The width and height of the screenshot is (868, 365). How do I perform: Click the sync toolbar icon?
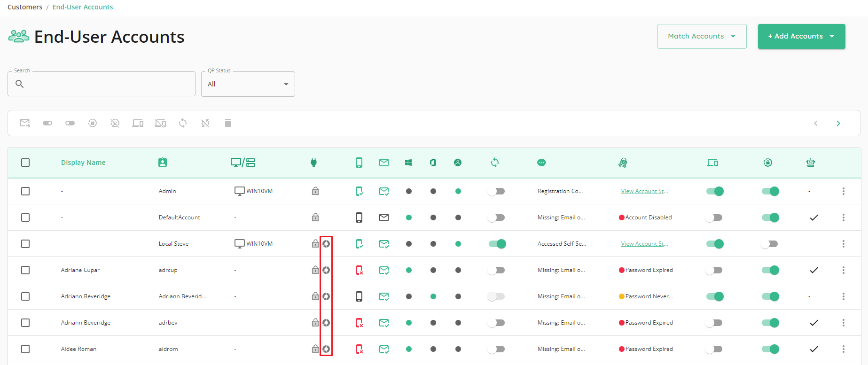(183, 123)
